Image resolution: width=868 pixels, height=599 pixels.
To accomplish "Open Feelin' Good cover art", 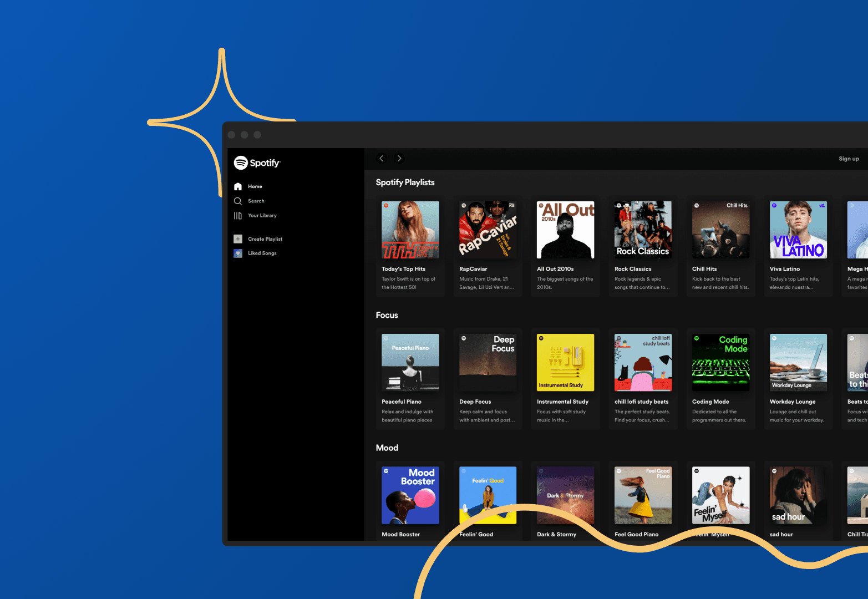I will [x=488, y=495].
